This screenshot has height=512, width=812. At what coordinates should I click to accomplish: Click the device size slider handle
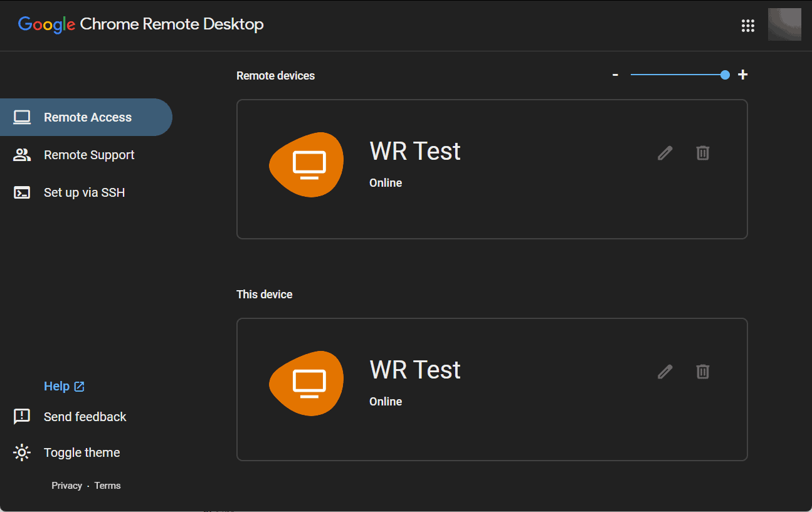coord(725,75)
